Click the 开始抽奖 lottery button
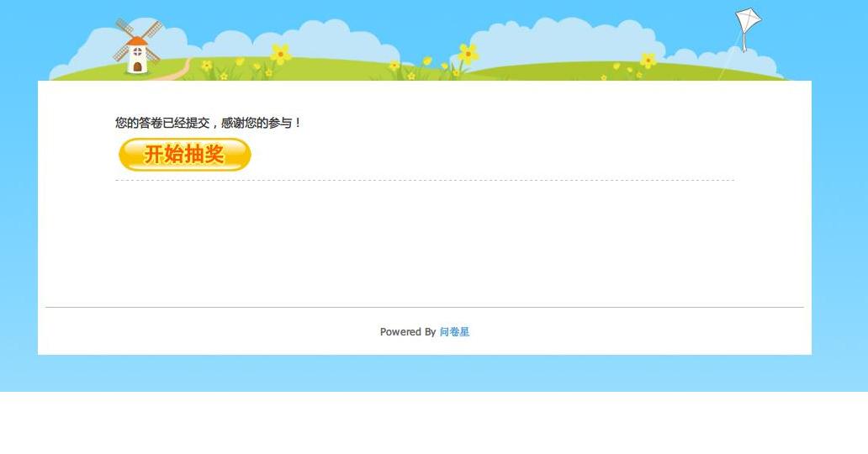This screenshot has width=868, height=454. (x=185, y=155)
